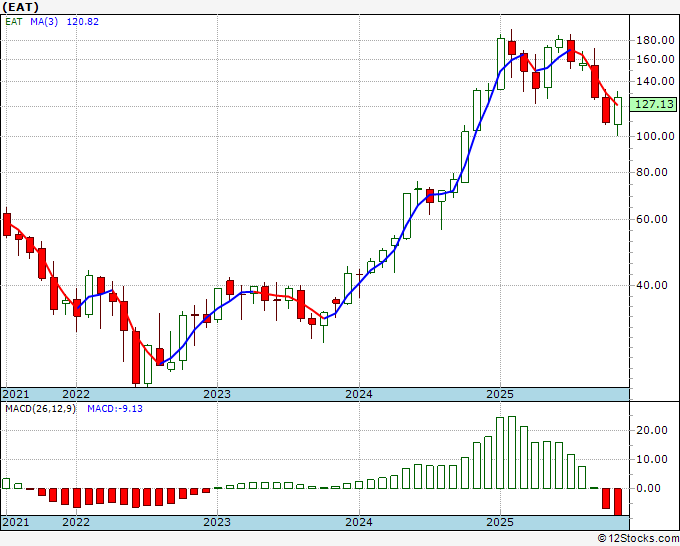Click the (EAT) ticker title
This screenshot has height=546, width=680.
[x=20, y=7]
